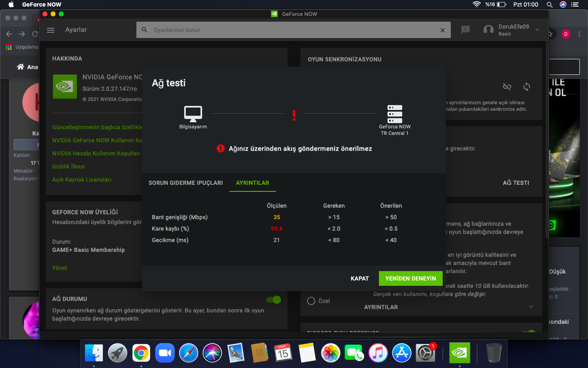
Task: Expand the AYRINTILAR chevron below Özel
Action: [531, 307]
